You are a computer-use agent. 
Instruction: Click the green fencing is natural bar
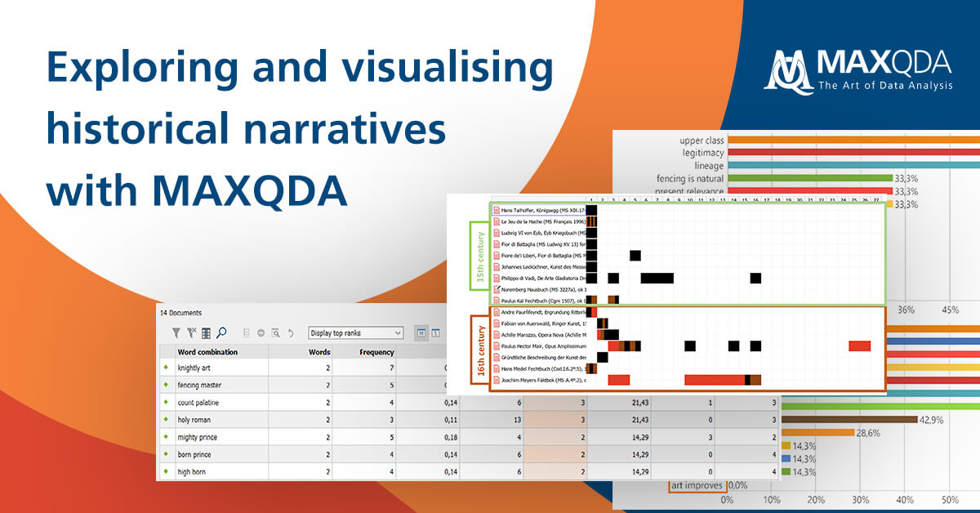[x=808, y=177]
